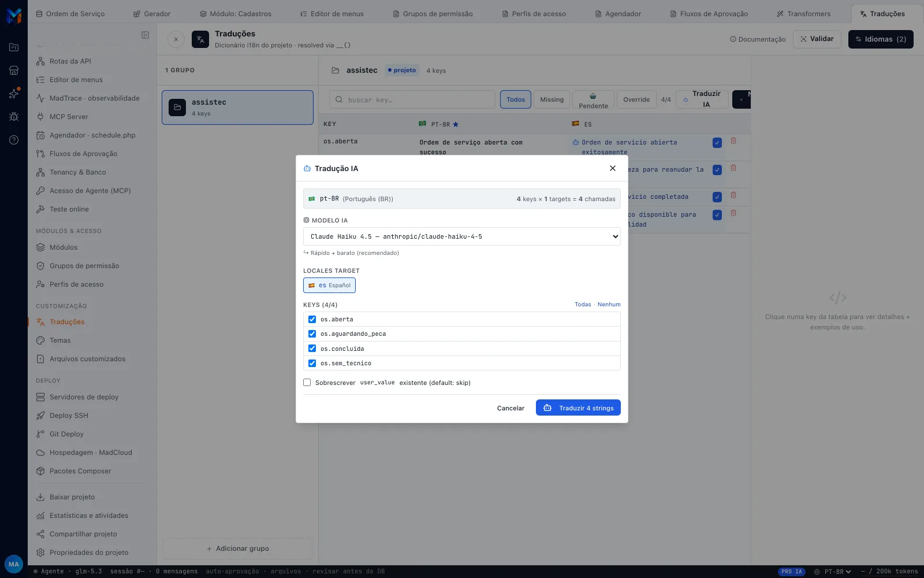
Task: Click the Traduzir 4 strings button
Action: point(578,407)
